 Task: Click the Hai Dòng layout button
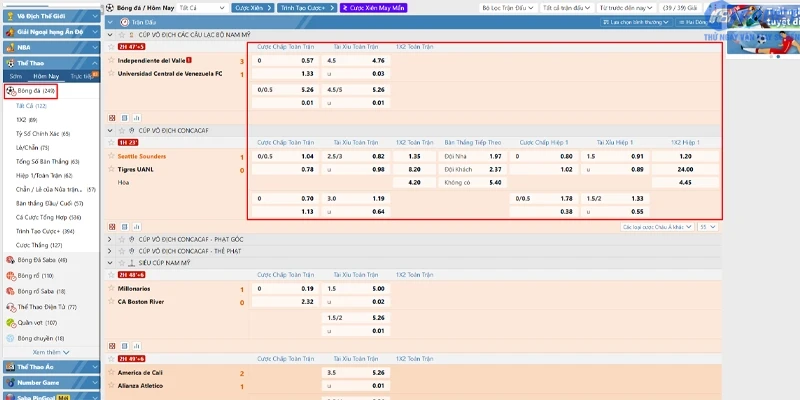(694, 22)
